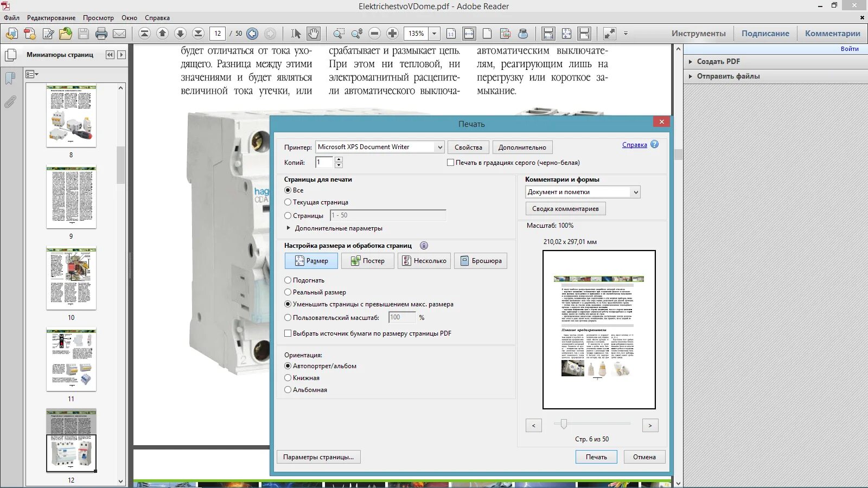868x488 pixels.
Task: Expand 'Дополнительные параметры' section
Action: [x=288, y=228]
